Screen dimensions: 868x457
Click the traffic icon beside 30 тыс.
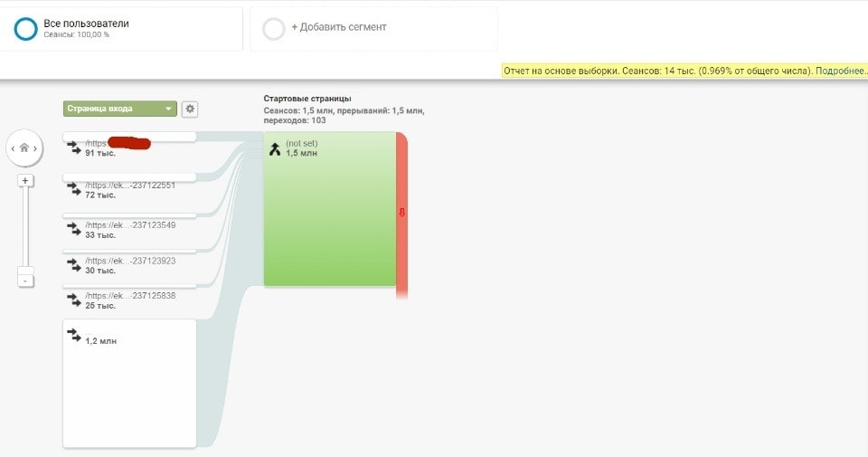coord(73,265)
